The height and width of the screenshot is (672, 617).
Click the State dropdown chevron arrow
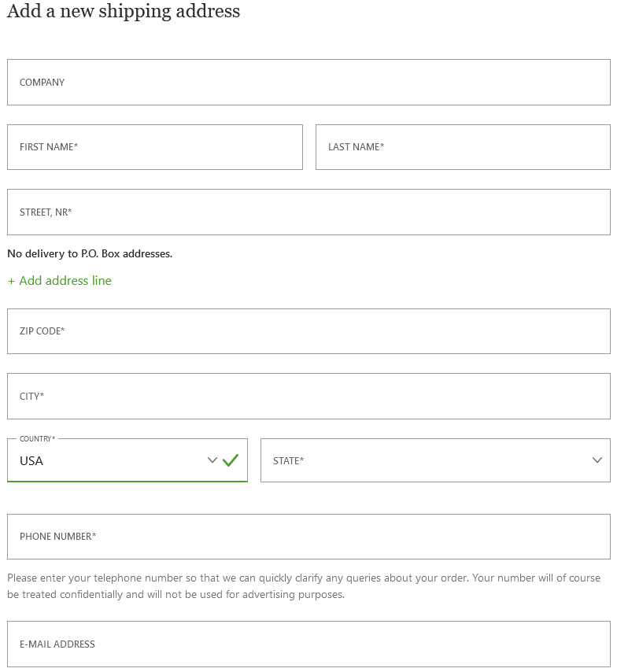tap(597, 460)
